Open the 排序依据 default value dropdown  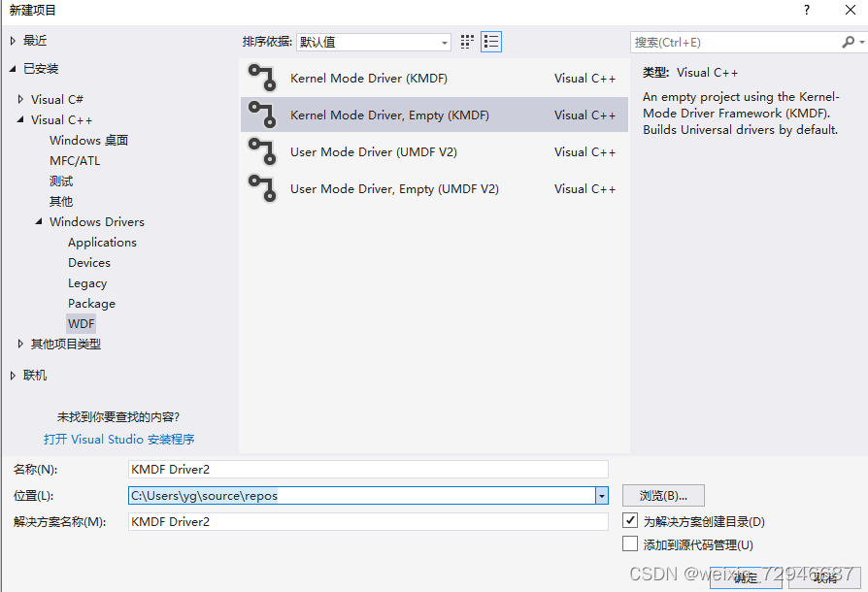pos(444,42)
